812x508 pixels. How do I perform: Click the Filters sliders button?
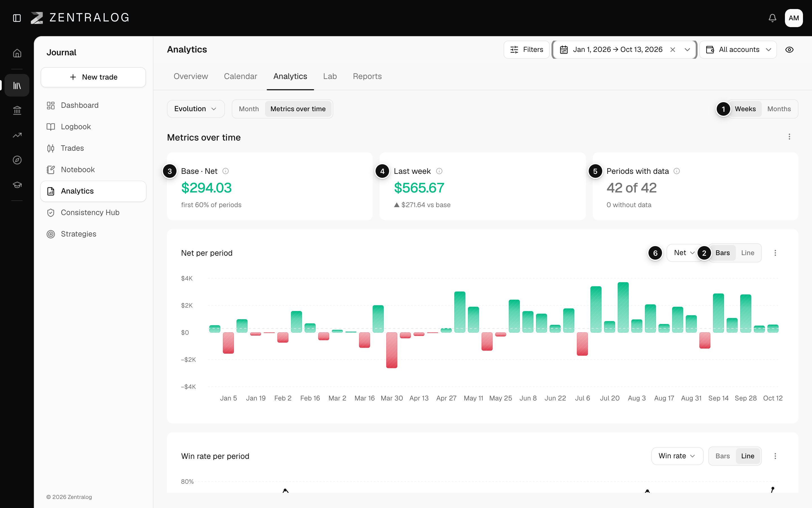[526, 50]
